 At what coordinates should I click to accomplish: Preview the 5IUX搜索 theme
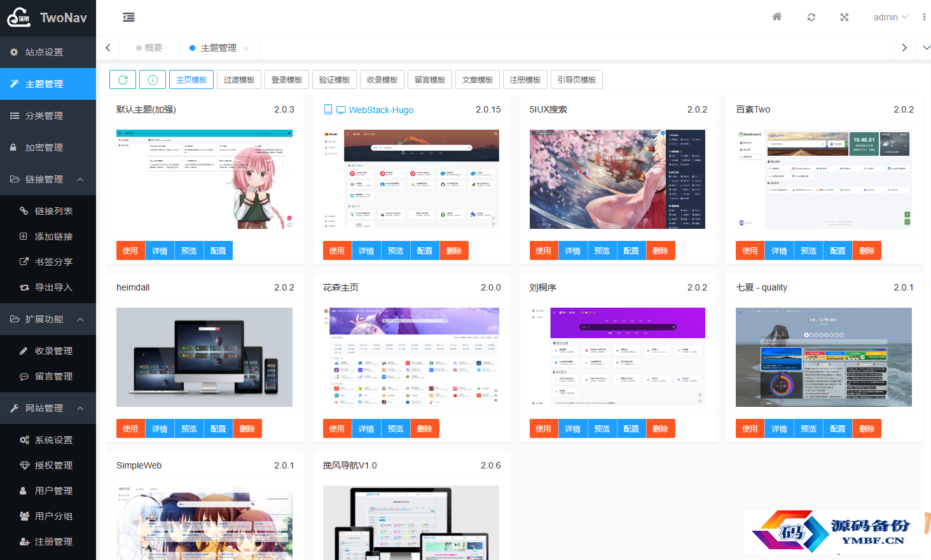click(602, 250)
